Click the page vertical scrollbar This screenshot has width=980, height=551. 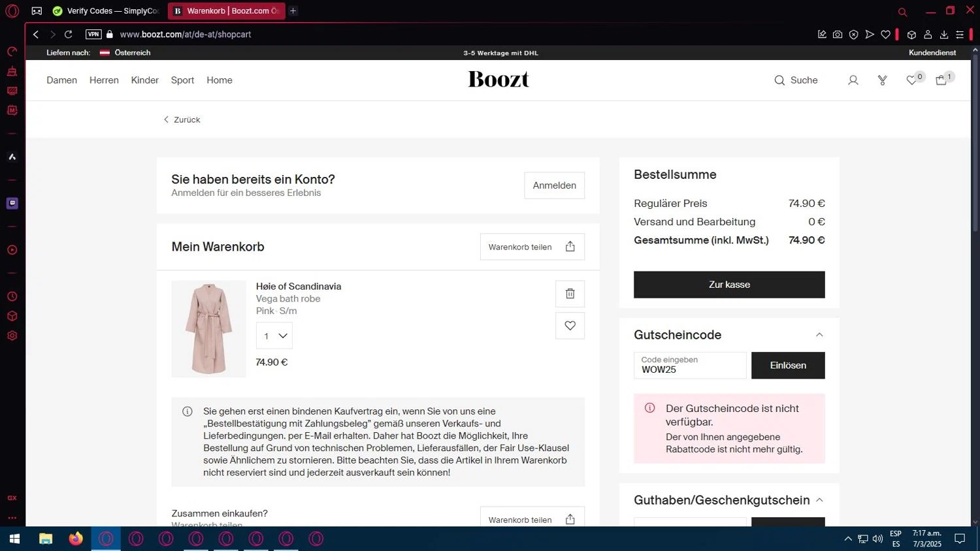[975, 142]
